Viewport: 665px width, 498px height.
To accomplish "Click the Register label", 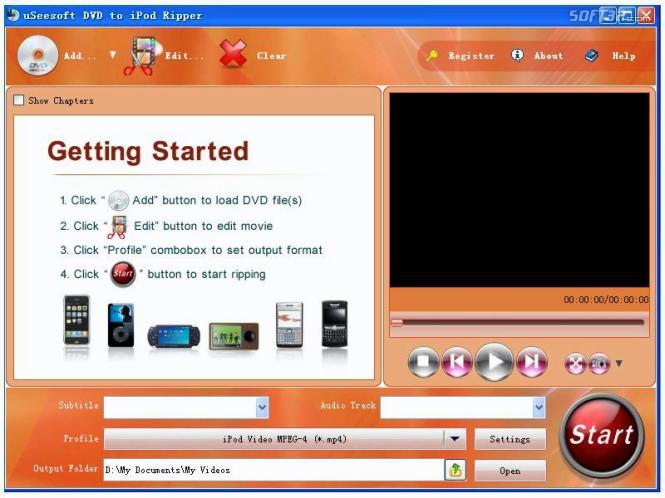I will tap(471, 56).
